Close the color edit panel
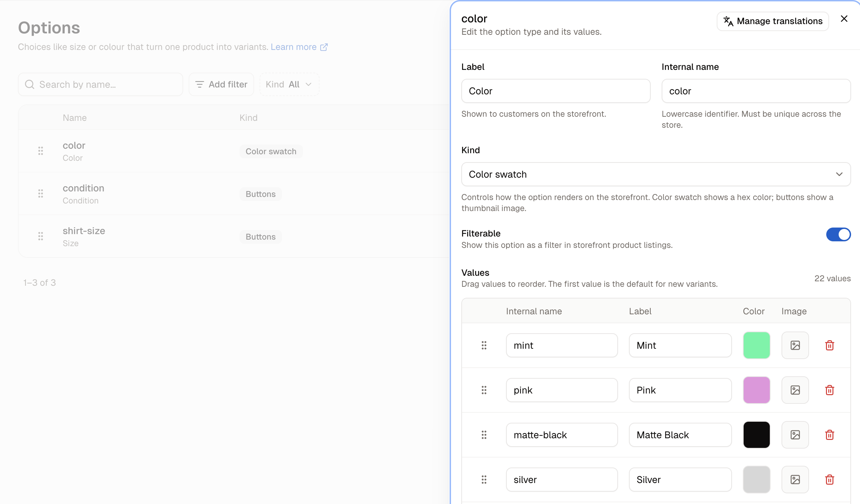860x504 pixels. (x=844, y=19)
